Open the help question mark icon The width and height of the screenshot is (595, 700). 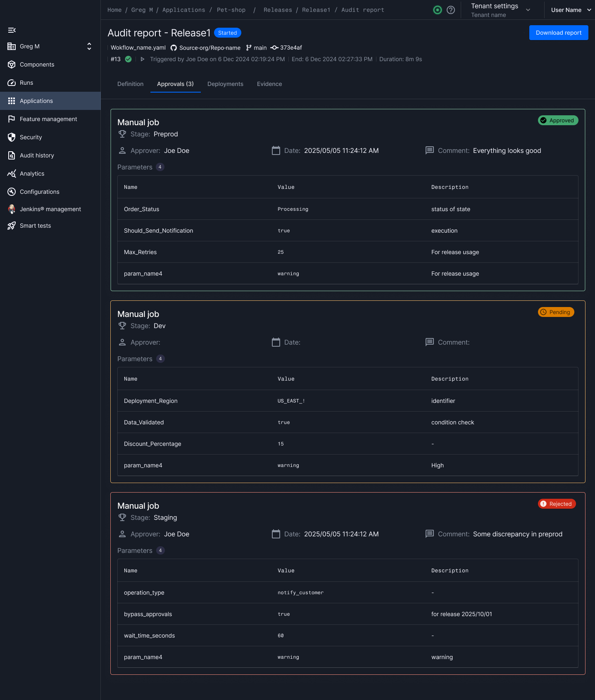click(451, 10)
